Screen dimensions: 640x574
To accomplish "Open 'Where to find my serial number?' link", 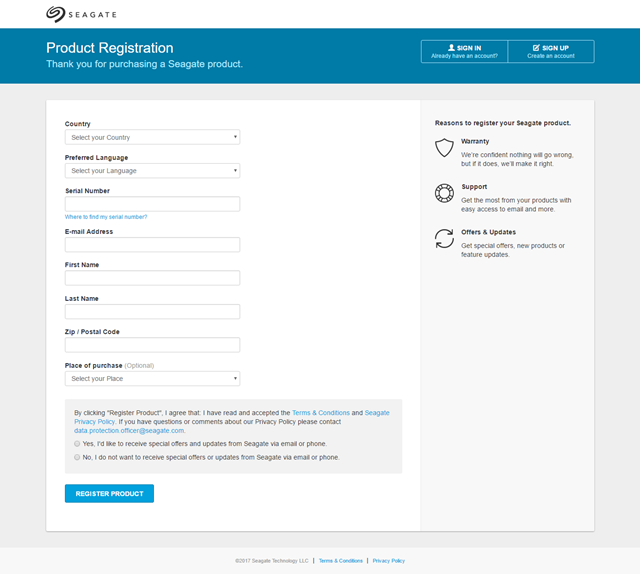I will point(106,217).
